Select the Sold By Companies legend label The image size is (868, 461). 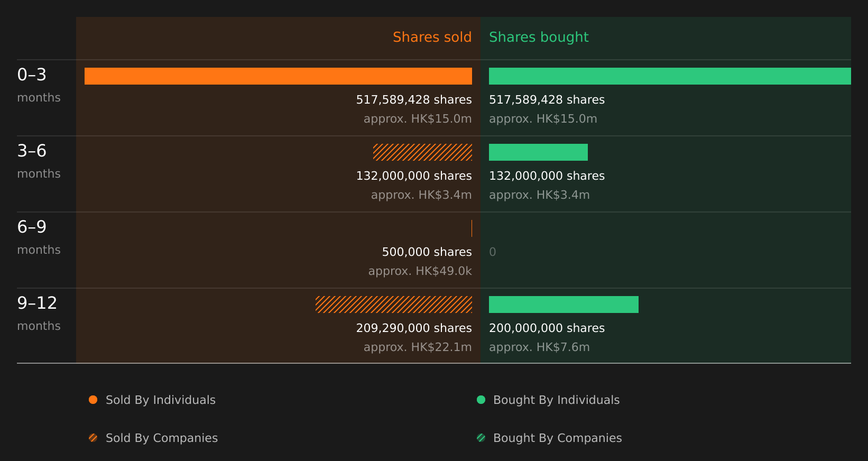tap(162, 438)
